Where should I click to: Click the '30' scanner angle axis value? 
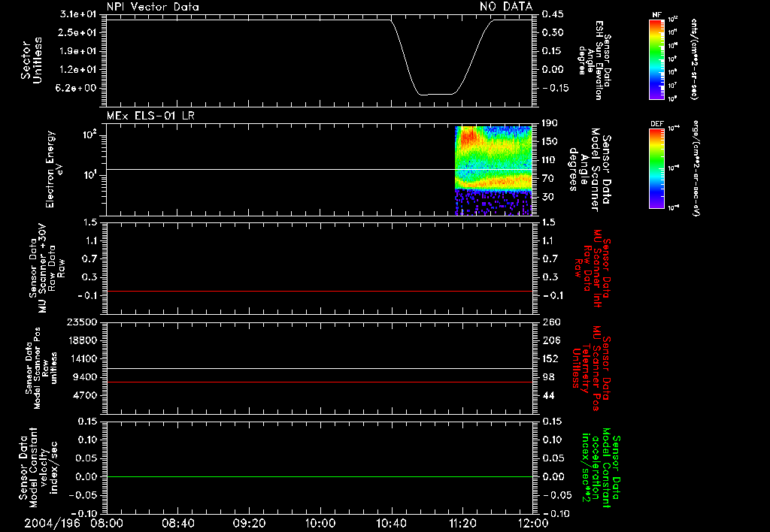tap(547, 198)
